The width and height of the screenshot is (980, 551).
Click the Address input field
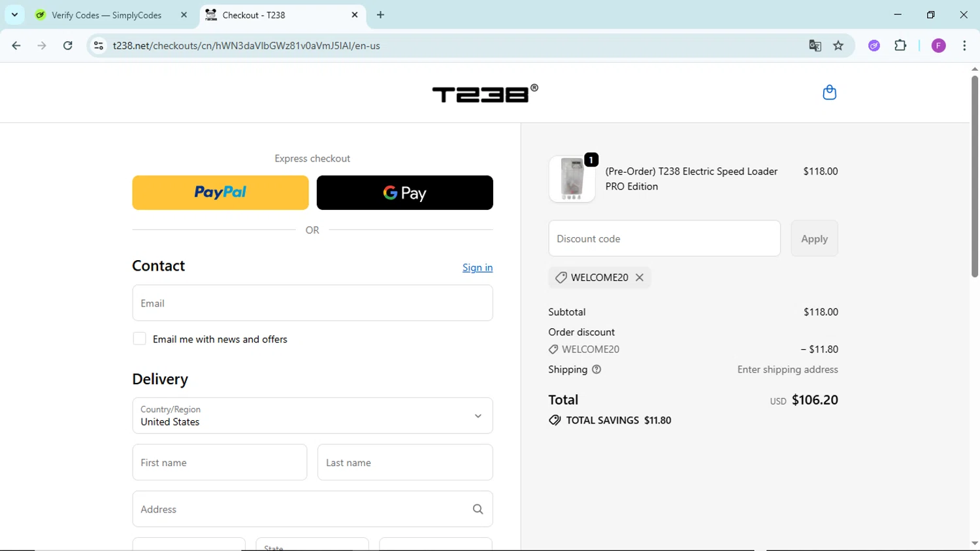tap(312, 509)
